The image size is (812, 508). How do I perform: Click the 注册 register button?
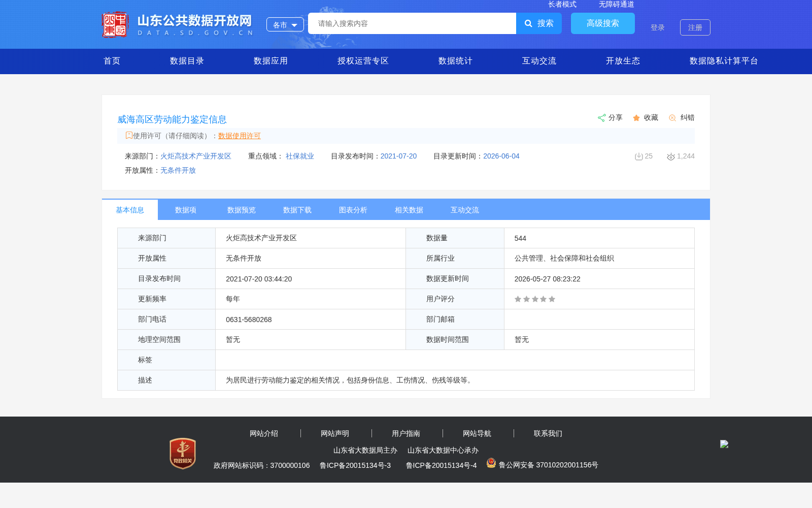pyautogui.click(x=695, y=27)
